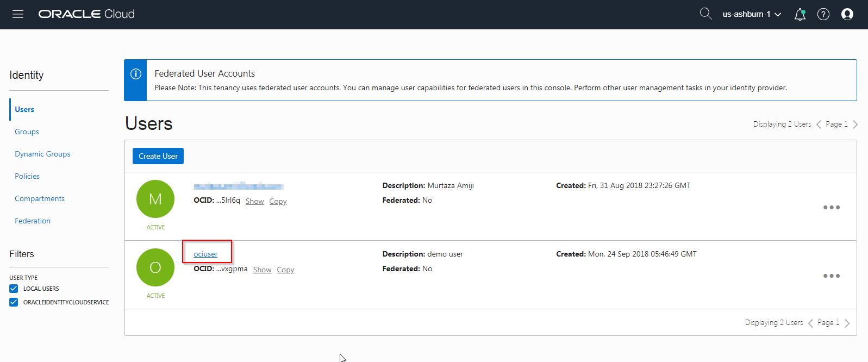The image size is (868, 362).
Task: Open actions menu for Murtaza Amiji row
Action: (x=831, y=208)
